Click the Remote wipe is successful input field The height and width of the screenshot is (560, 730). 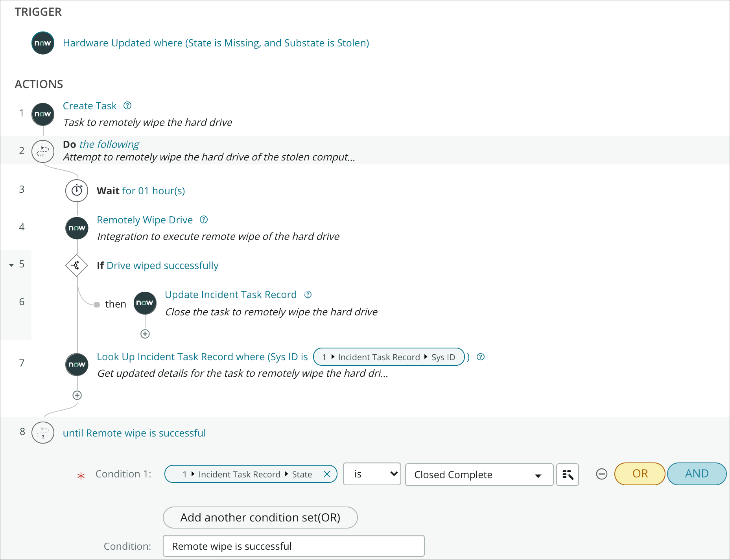tap(293, 546)
